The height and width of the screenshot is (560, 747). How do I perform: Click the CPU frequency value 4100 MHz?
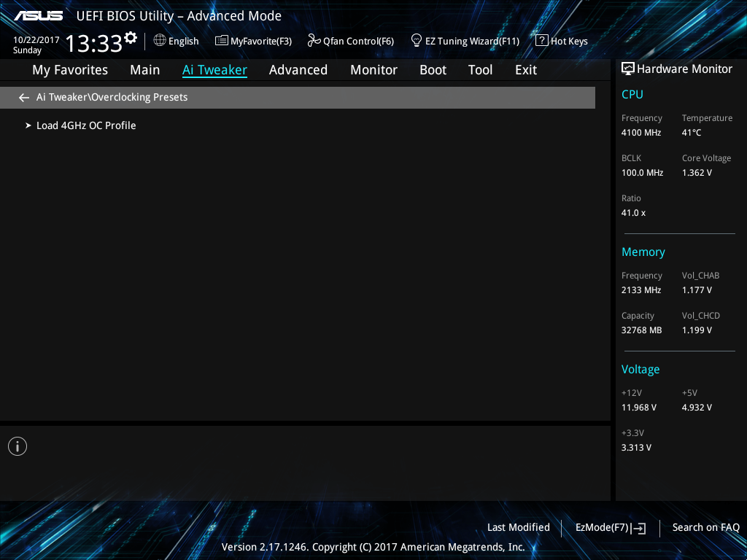[641, 133]
